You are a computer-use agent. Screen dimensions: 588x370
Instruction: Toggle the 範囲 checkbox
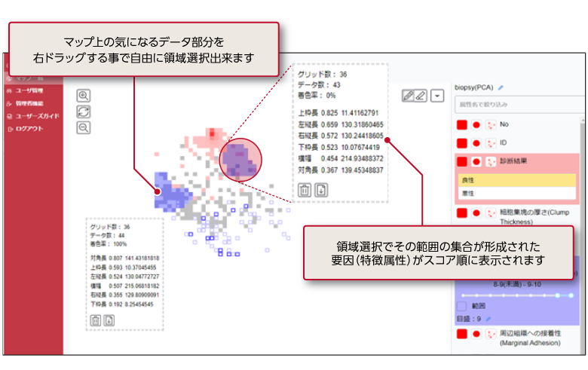461,307
